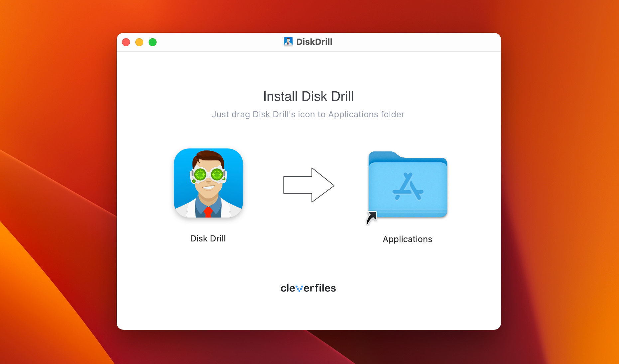Minimize the DiskDrill window with yellow button
The image size is (619, 364).
click(x=139, y=42)
